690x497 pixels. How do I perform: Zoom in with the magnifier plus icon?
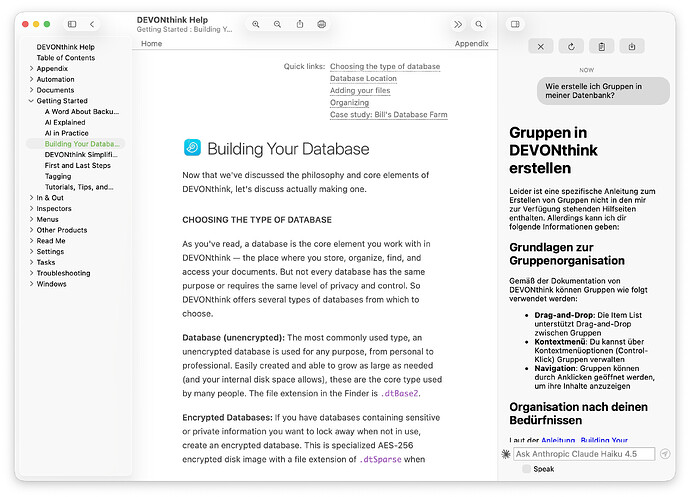tap(256, 24)
